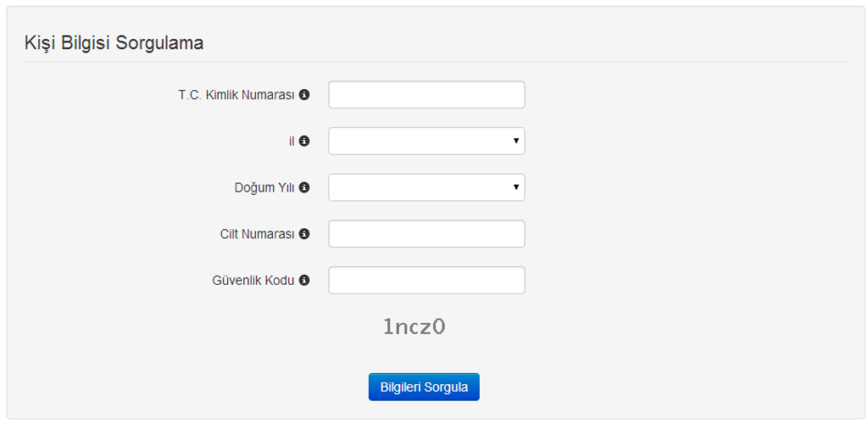868x424 pixels.
Task: Click the captcha code image 1ncz0
Action: click(415, 326)
